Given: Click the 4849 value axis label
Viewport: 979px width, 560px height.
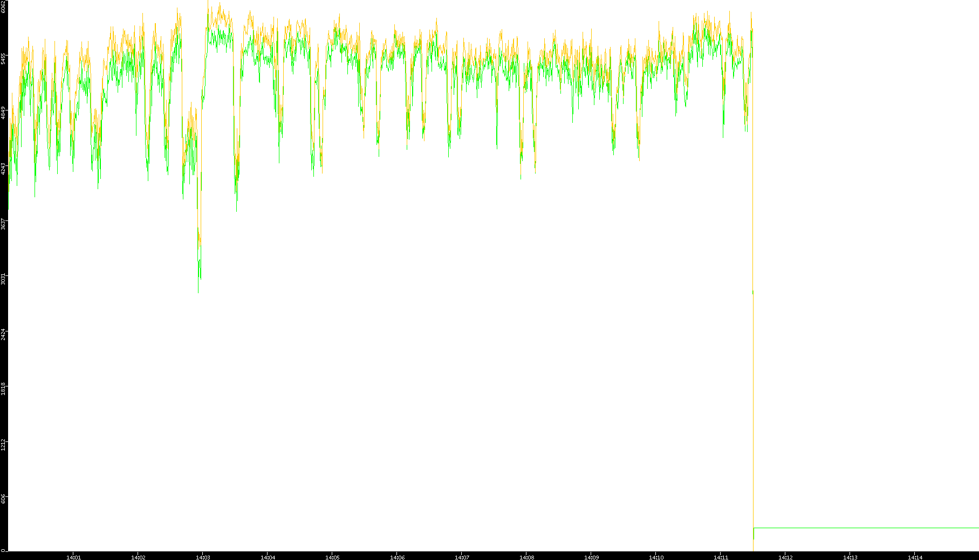Looking at the screenshot, I should tap(3, 113).
